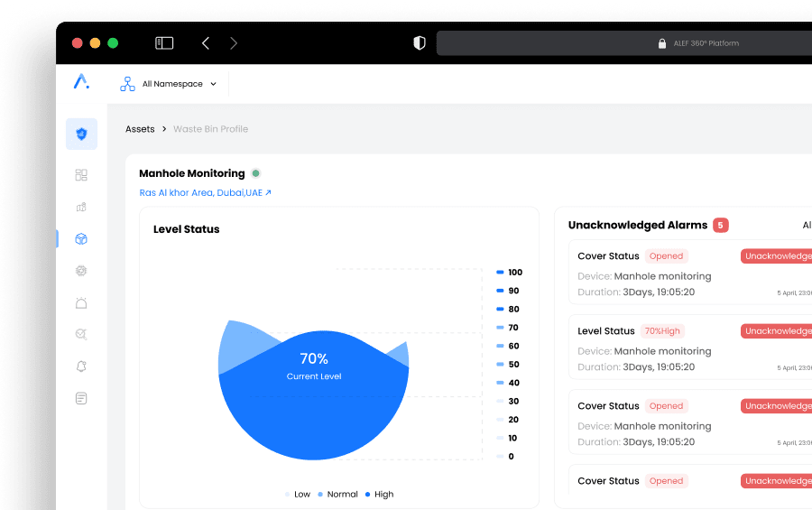812x510 pixels.
Task: Open the dashboard grid icon in sidebar
Action: click(x=81, y=175)
